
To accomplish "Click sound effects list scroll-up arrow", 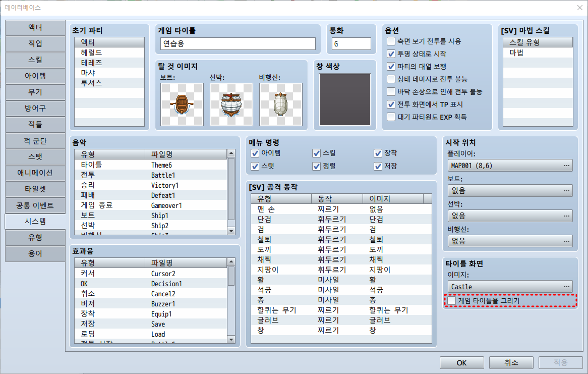I will 231,262.
